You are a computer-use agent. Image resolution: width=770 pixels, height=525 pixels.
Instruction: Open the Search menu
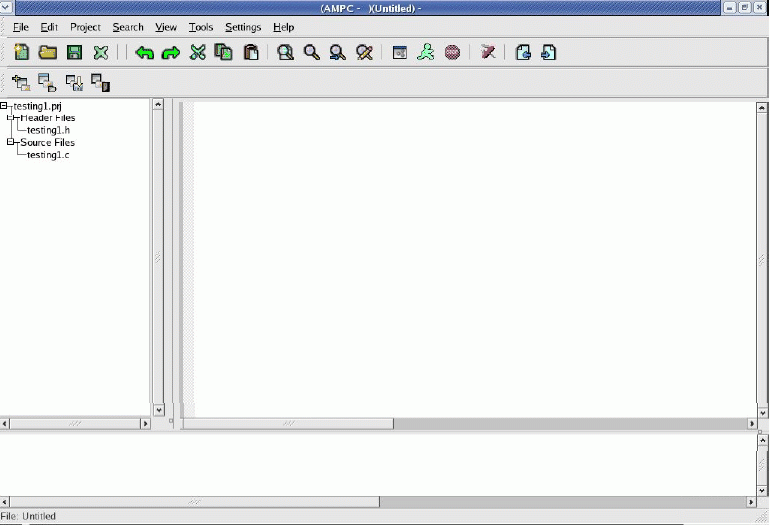click(128, 27)
